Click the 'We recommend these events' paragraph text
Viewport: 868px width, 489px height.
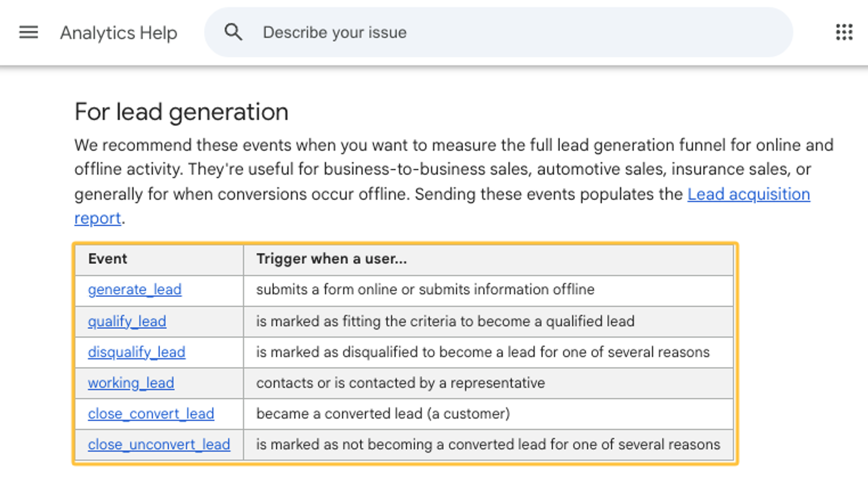tap(454, 181)
